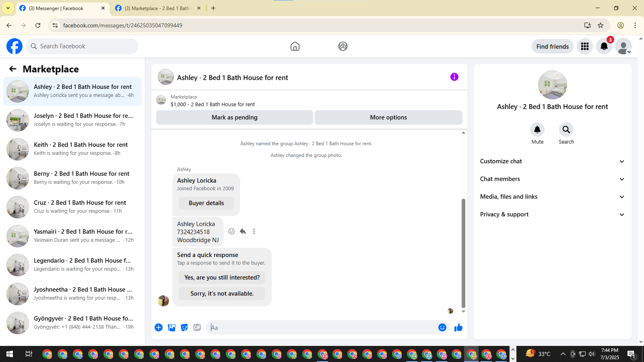
Task: Expand Chat members section
Action: click(x=552, y=179)
